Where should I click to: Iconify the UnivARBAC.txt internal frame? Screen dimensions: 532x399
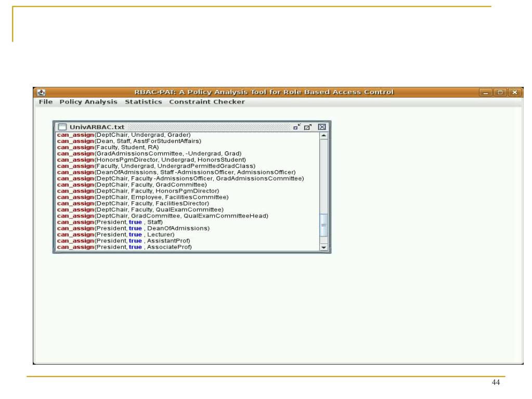(297, 127)
